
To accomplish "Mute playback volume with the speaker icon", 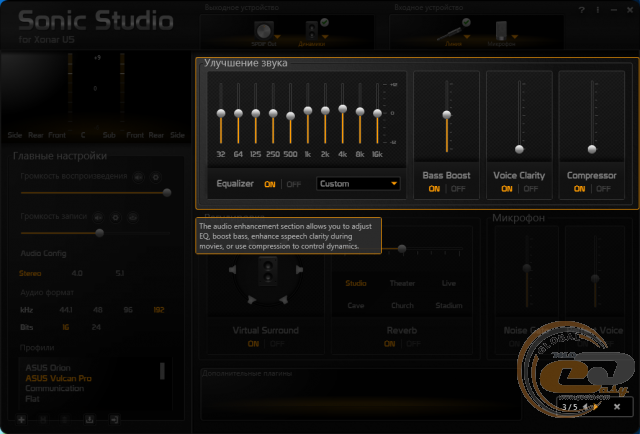I will [139, 177].
